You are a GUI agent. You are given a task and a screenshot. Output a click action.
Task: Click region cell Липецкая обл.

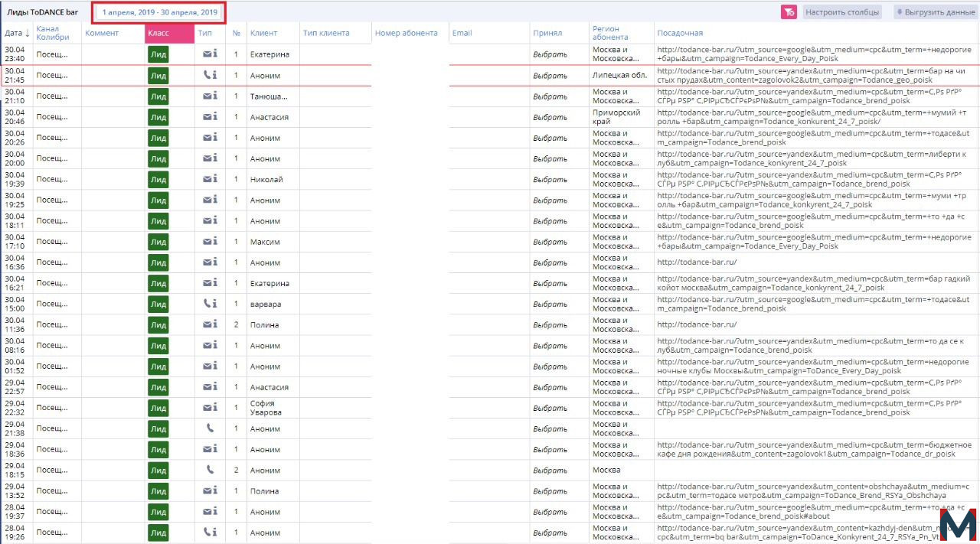tap(620, 75)
